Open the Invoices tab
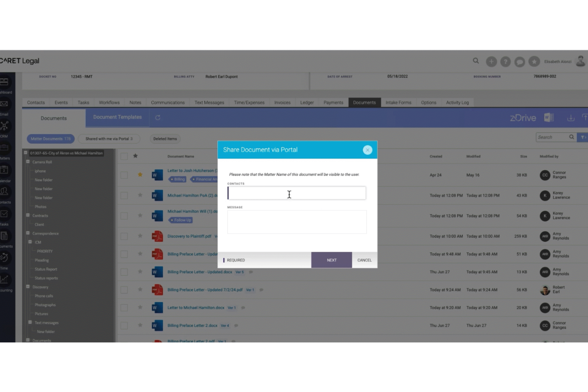This screenshot has width=588, height=392. click(x=282, y=102)
